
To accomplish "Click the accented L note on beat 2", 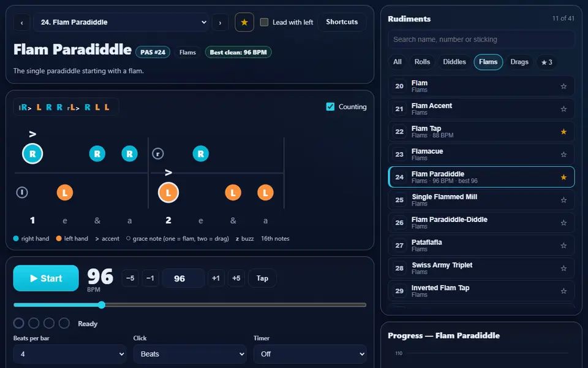I will pyautogui.click(x=168, y=193).
